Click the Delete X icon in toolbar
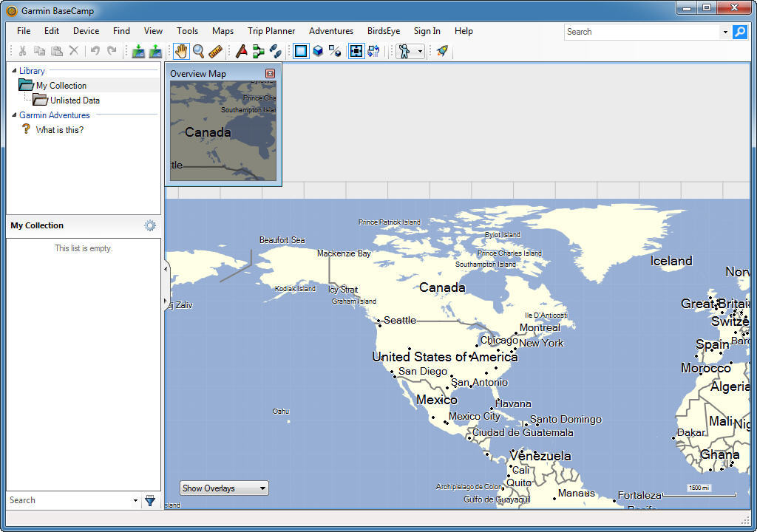The height and width of the screenshot is (532, 757). [73, 51]
